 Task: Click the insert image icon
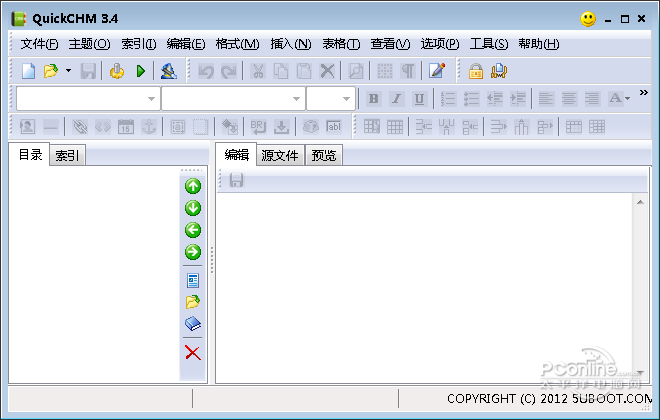[28, 127]
